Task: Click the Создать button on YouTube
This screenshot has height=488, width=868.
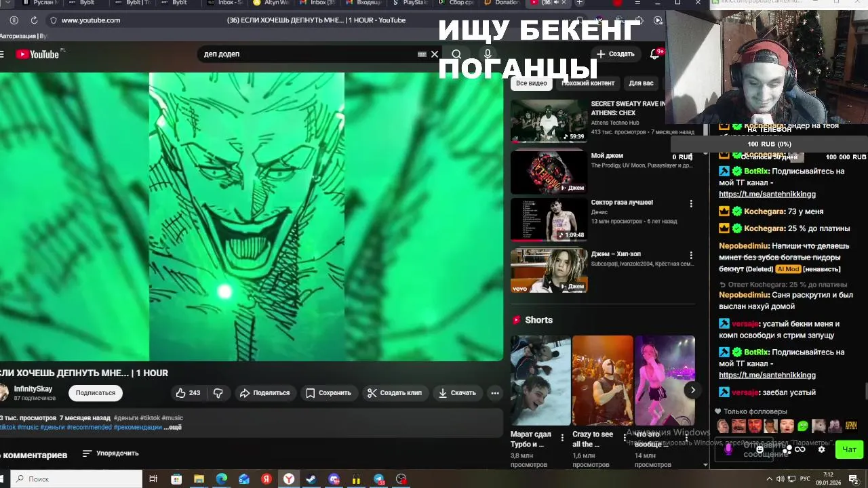Action: pyautogui.click(x=616, y=54)
